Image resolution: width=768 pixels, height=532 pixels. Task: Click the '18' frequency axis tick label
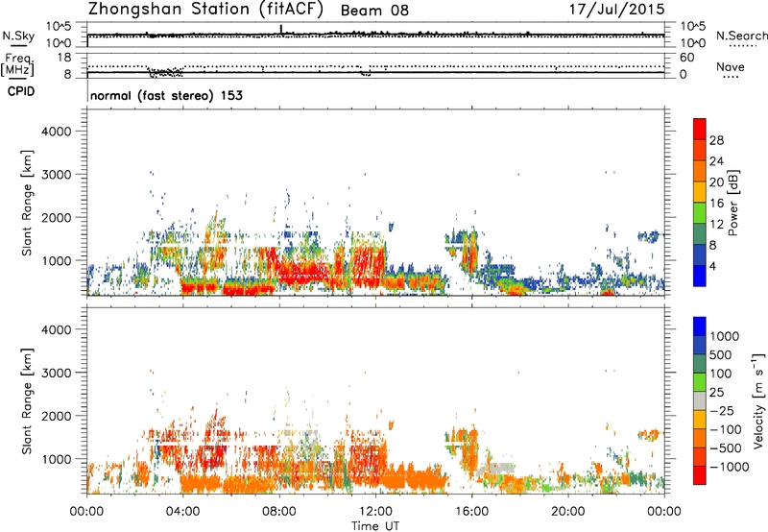[x=64, y=58]
